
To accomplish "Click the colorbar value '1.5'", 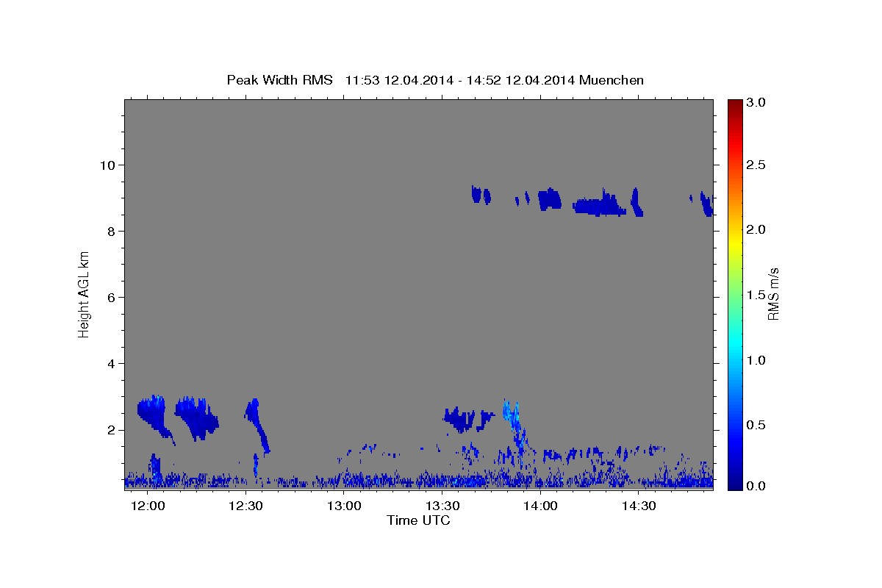I will click(757, 295).
